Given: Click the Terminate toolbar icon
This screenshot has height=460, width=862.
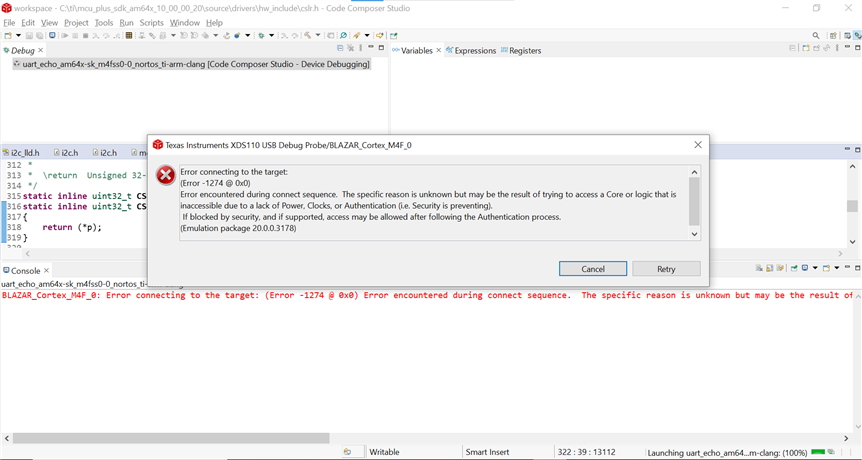Looking at the screenshot, I should pyautogui.click(x=85, y=35).
